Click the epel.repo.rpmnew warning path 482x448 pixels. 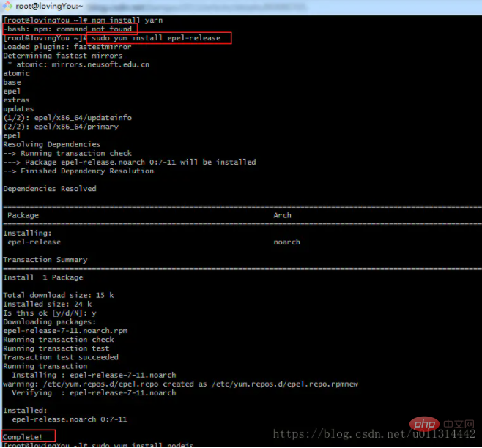click(x=285, y=384)
